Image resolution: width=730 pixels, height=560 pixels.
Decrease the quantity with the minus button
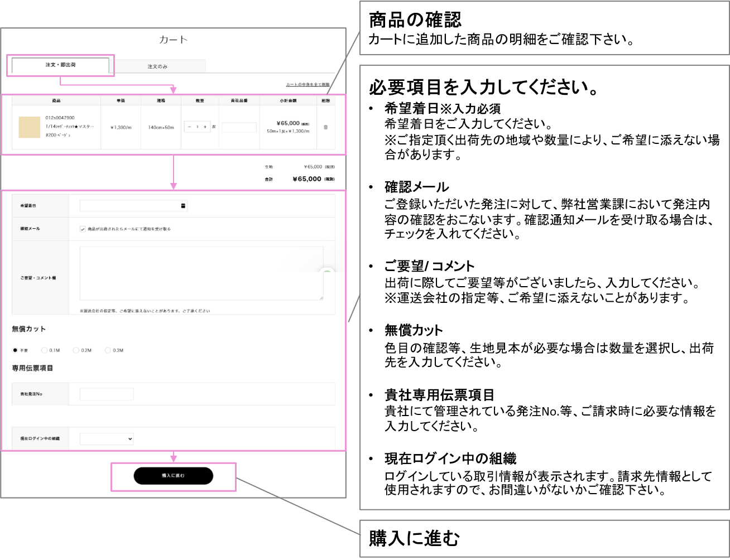point(190,127)
